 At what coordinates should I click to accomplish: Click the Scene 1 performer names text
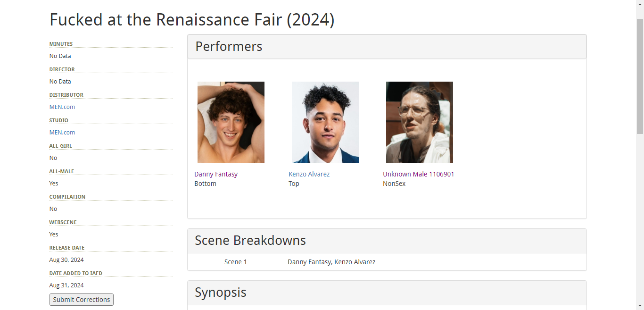pos(331,262)
